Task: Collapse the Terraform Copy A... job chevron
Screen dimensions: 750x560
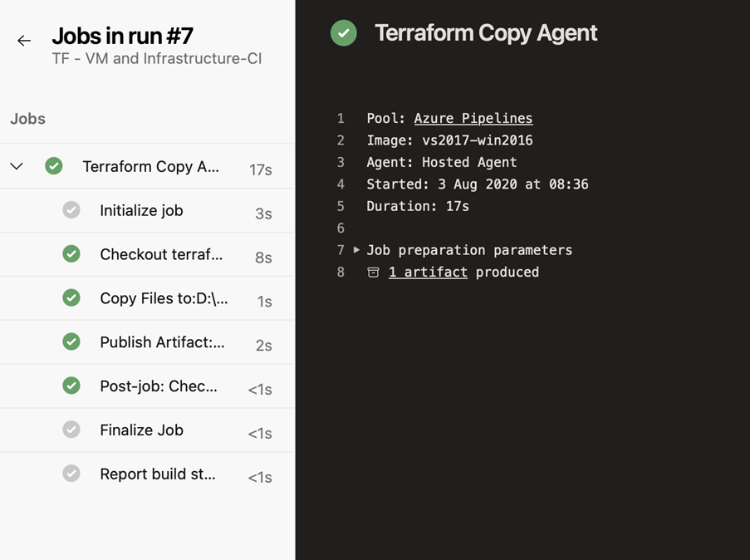Action: pyautogui.click(x=17, y=166)
